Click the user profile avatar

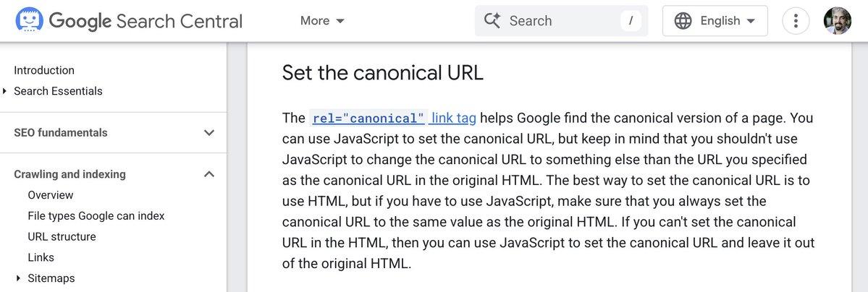tap(838, 21)
